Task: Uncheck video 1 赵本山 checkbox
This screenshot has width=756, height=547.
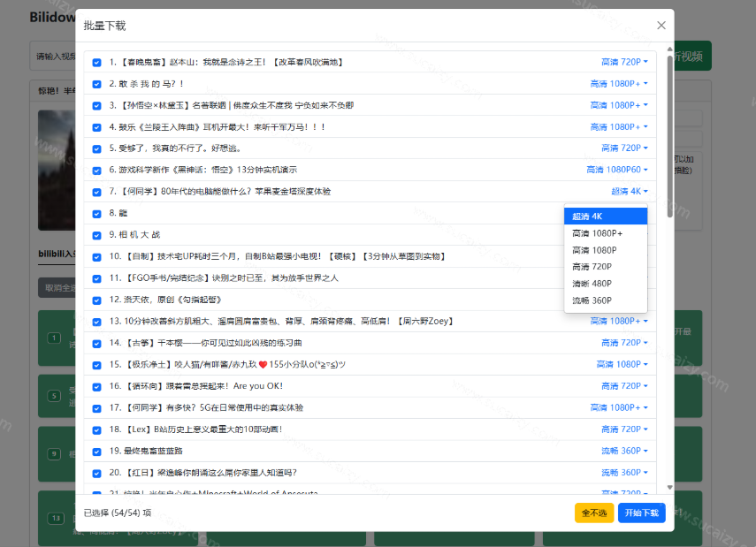Action: point(97,63)
